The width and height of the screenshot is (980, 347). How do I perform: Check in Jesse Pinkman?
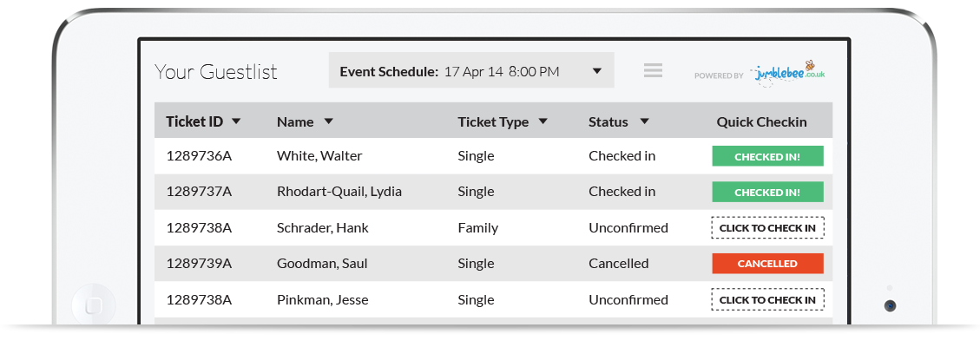coord(767,299)
